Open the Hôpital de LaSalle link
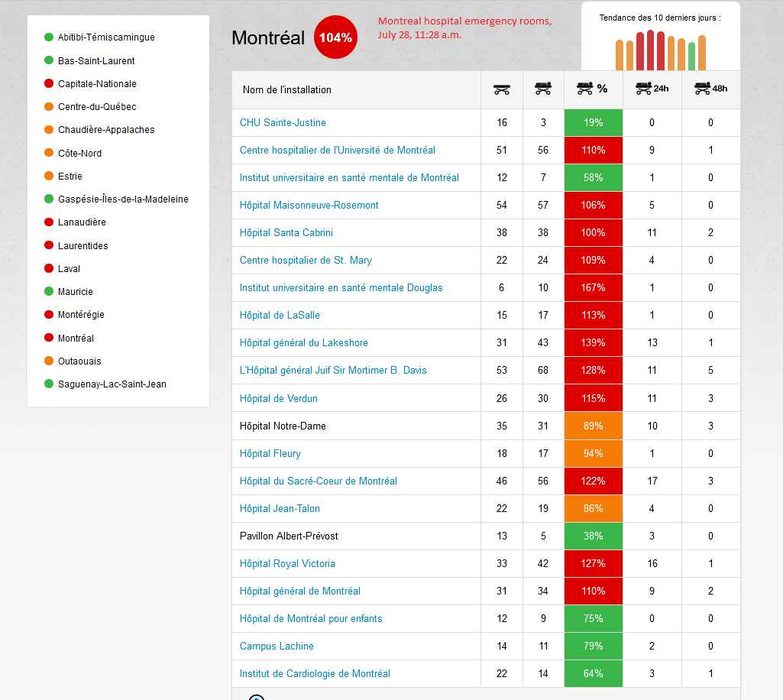 click(280, 315)
